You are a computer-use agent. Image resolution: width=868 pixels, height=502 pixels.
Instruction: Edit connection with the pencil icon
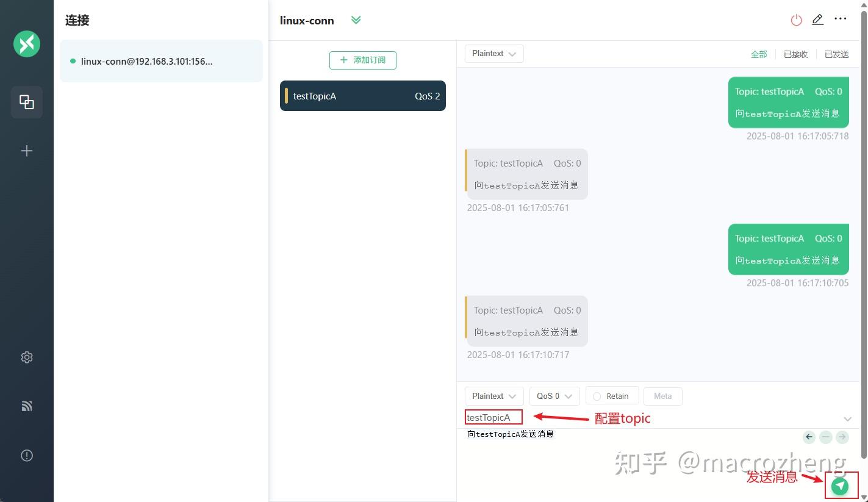[818, 20]
